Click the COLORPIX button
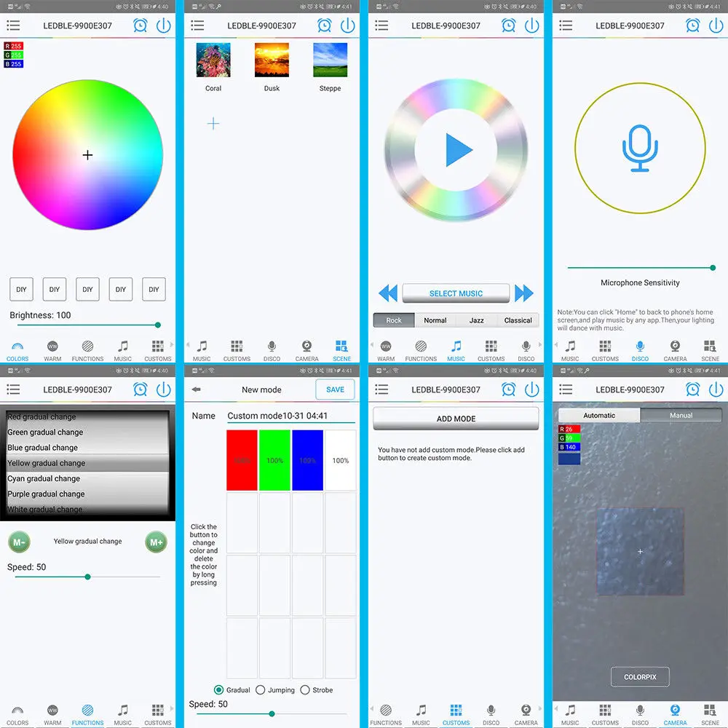This screenshot has height=728, width=728. tap(640, 677)
